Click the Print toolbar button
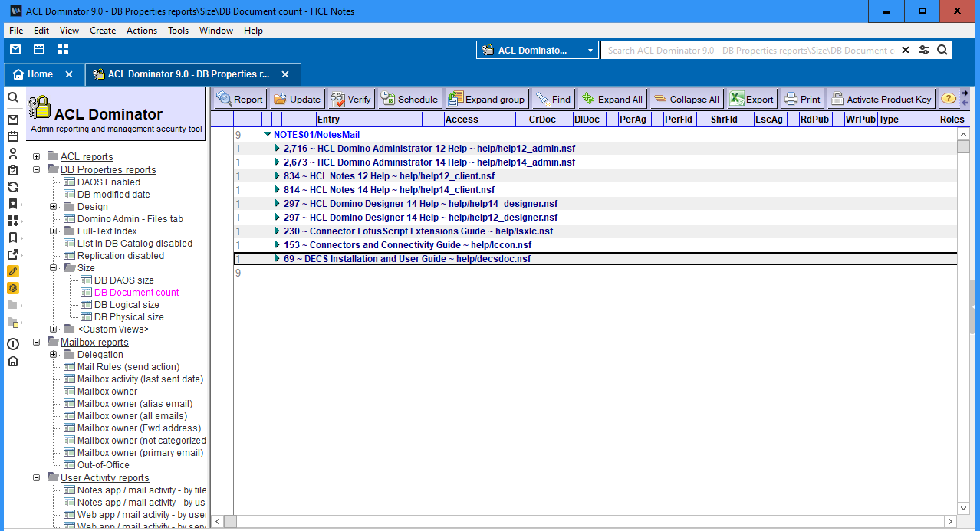The height and width of the screenshot is (531, 980). [802, 99]
